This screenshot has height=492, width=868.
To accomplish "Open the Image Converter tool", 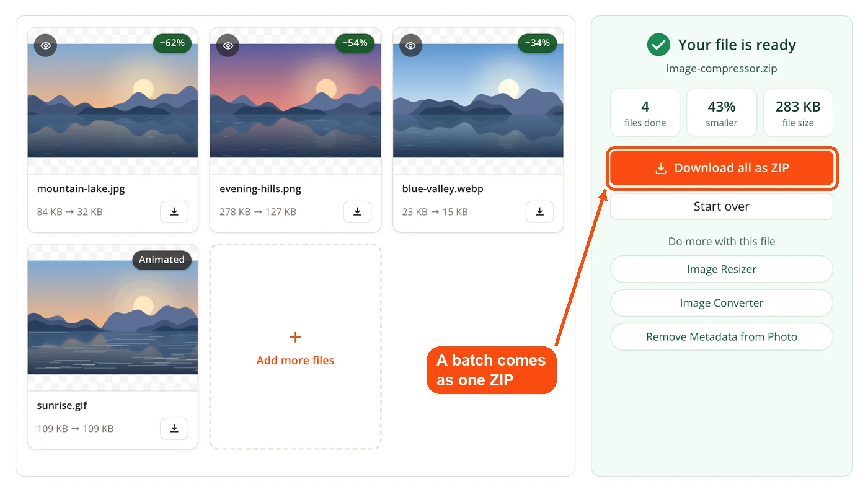I will point(722,303).
